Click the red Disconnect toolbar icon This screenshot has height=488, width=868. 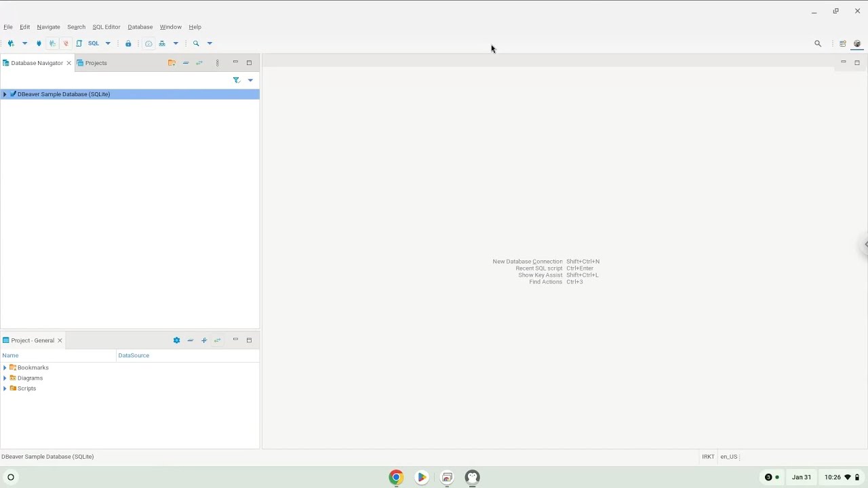click(66, 43)
